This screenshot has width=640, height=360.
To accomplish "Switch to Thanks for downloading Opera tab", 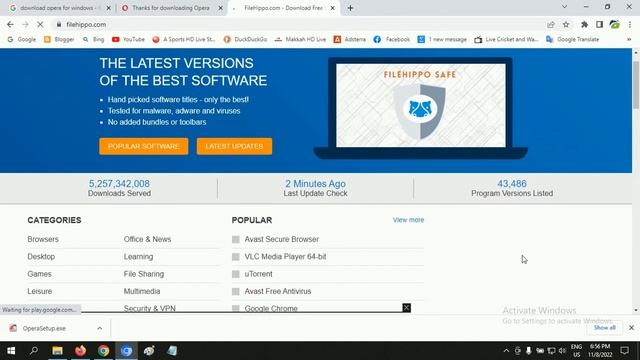I will coord(171,8).
